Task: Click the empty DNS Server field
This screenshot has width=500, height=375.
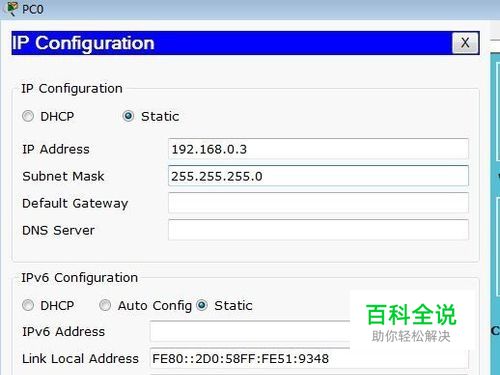Action: [x=318, y=230]
